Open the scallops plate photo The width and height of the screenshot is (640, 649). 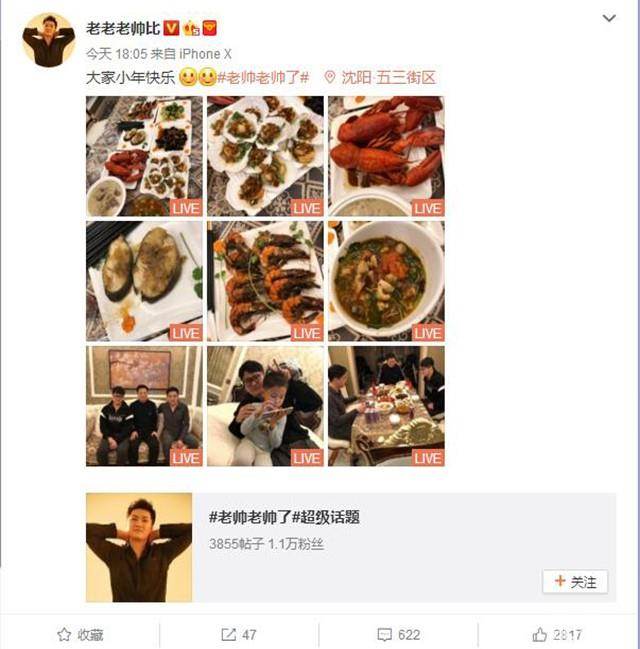[x=265, y=156]
